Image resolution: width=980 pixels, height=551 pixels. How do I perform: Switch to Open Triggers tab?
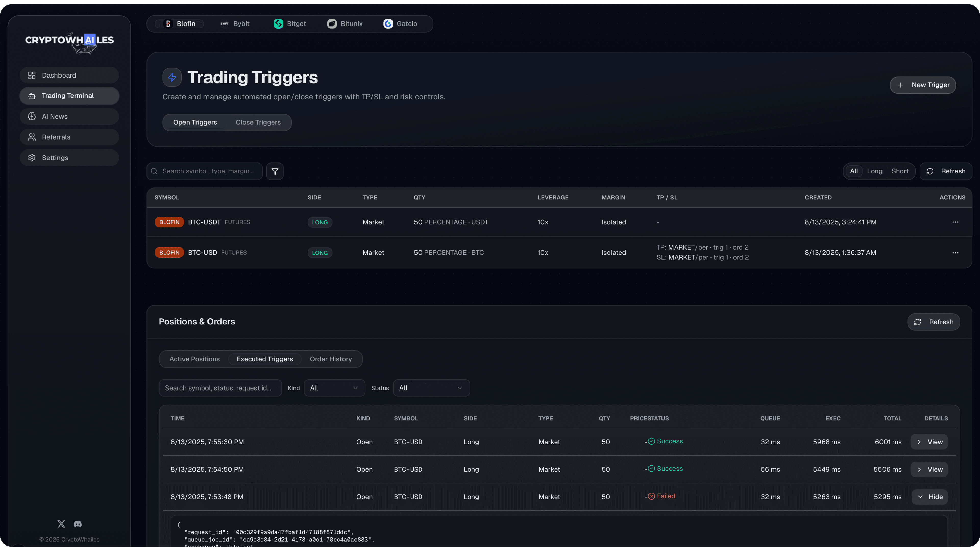pos(195,122)
